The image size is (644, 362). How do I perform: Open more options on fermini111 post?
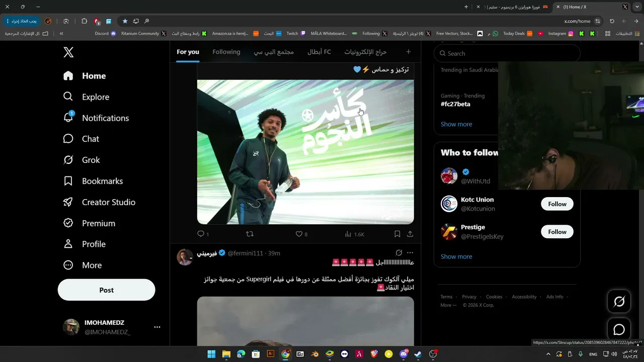click(x=410, y=252)
